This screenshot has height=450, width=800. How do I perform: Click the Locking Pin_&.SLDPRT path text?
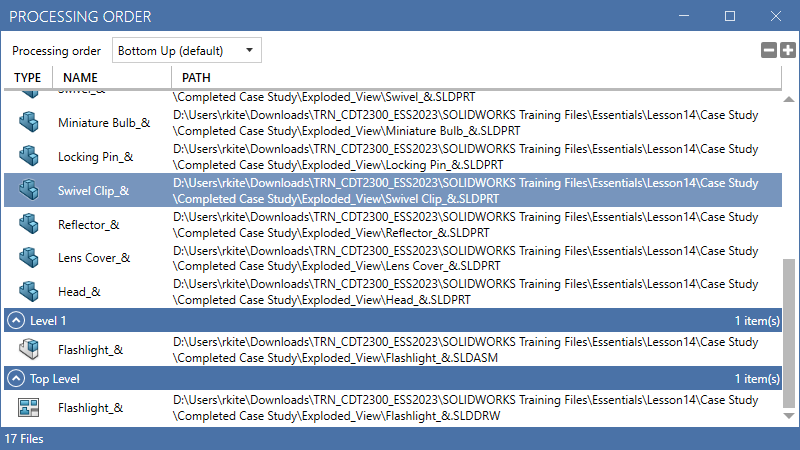465,157
